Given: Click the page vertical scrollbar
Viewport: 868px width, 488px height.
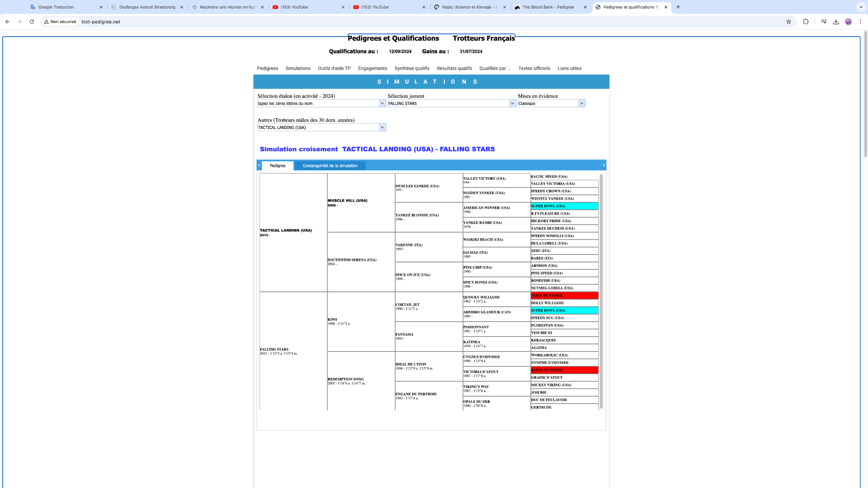Looking at the screenshot, I should (865, 94).
